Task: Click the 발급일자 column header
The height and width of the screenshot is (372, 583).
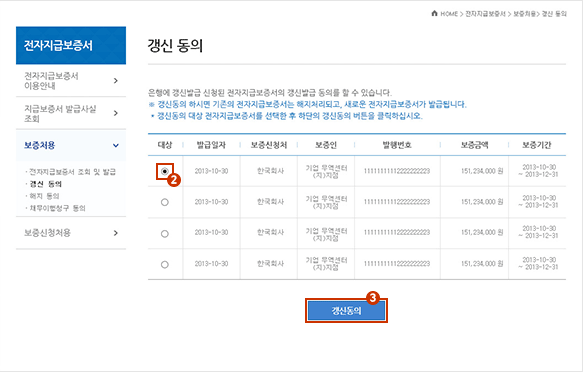Action: pos(211,145)
